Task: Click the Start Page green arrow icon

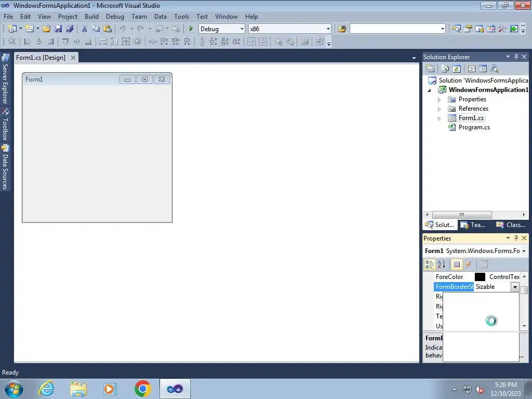Action: click(514, 29)
